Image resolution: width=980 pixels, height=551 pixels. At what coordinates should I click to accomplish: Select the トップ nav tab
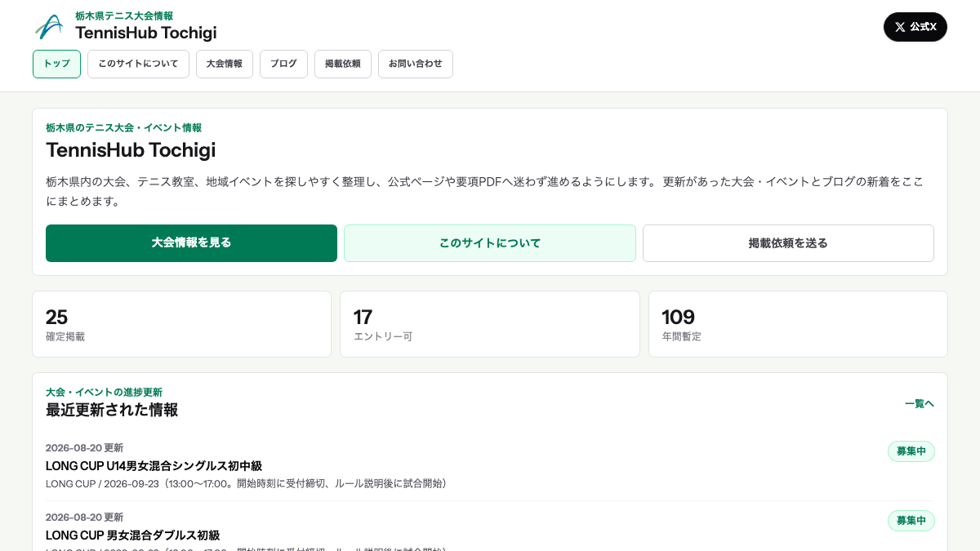pyautogui.click(x=56, y=64)
